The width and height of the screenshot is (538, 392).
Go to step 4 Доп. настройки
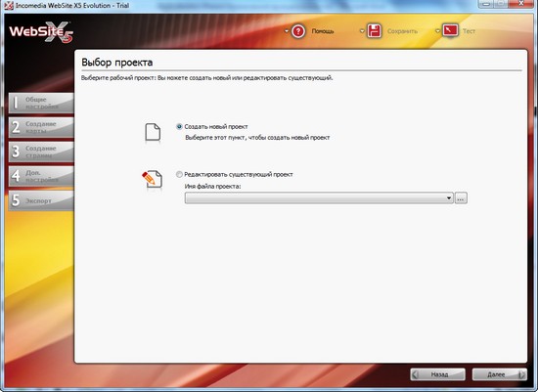coord(41,176)
